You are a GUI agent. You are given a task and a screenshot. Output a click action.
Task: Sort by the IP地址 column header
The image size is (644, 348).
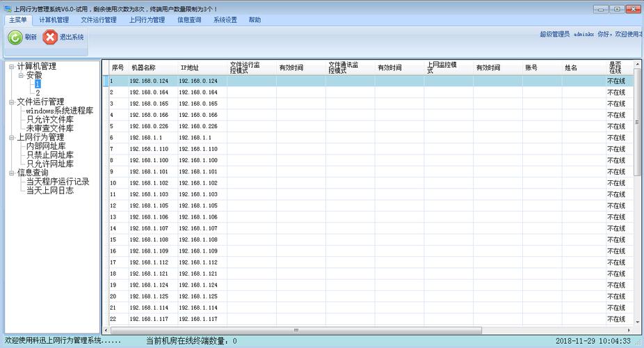[189, 68]
